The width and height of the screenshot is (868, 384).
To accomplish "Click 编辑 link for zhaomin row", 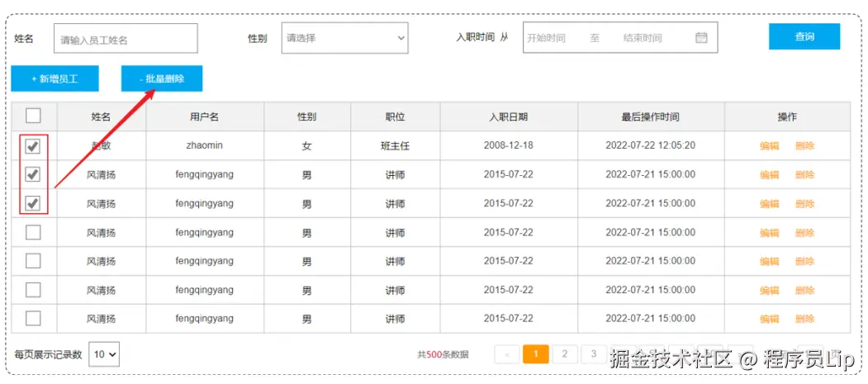I will click(x=769, y=146).
